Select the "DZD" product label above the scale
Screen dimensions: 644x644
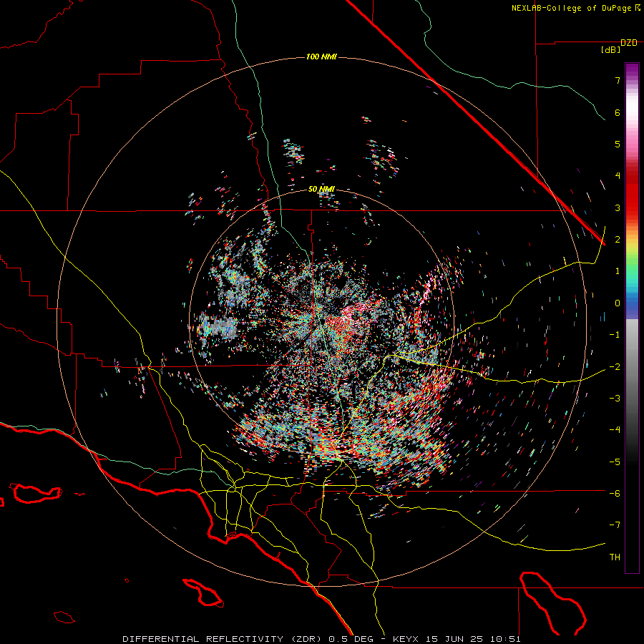point(629,43)
